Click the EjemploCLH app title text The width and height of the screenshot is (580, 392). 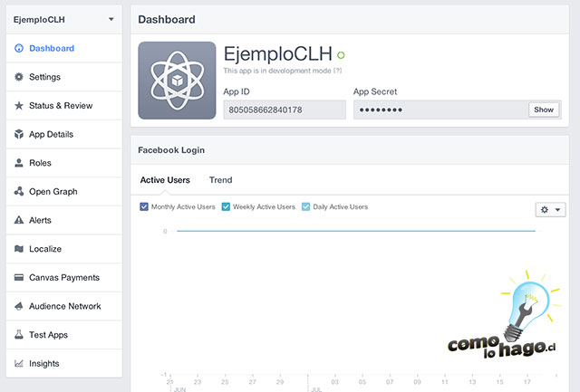pyautogui.click(x=278, y=54)
